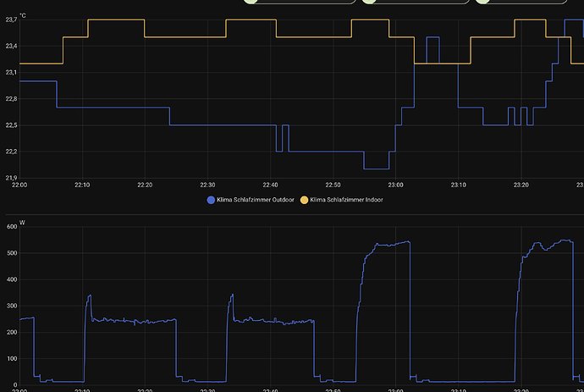
Task: Click 23:00 time label under temperature chart
Action: [395, 185]
